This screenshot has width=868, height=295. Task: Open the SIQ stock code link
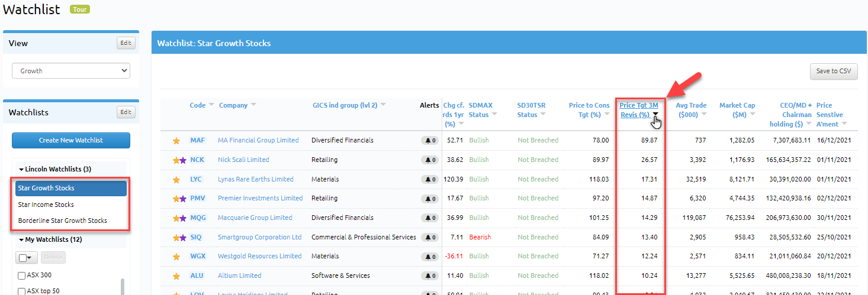pos(197,237)
